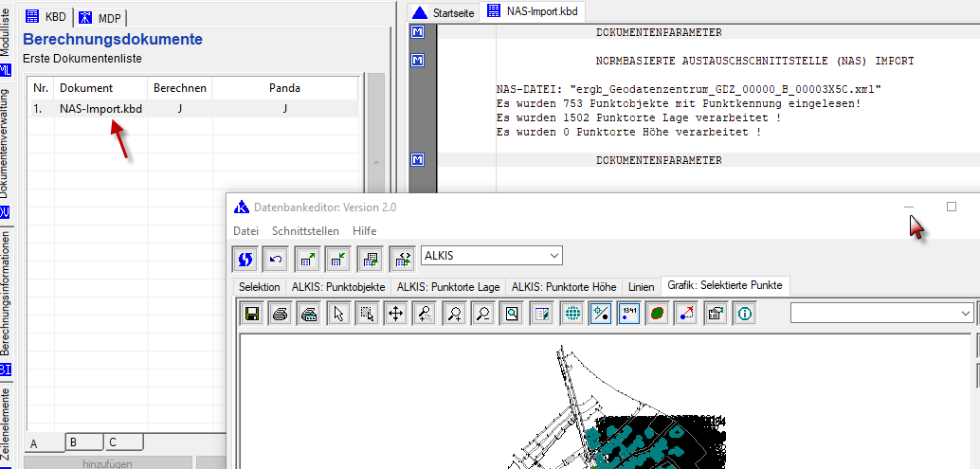Click the round info icon
Image resolution: width=980 pixels, height=469 pixels.
[x=744, y=314]
